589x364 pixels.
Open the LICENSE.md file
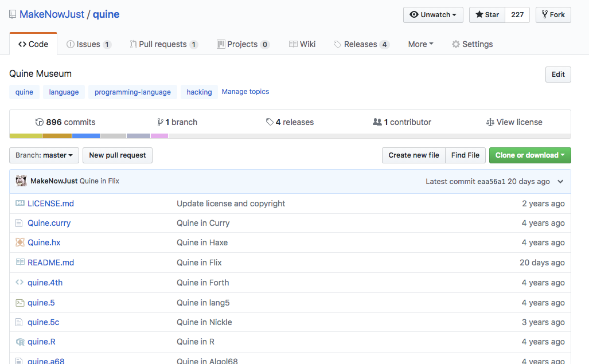coord(50,203)
